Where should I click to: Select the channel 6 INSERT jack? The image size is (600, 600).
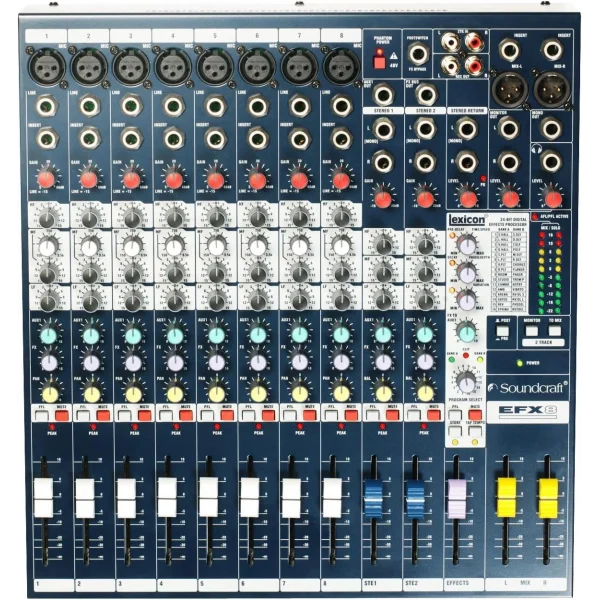258,139
